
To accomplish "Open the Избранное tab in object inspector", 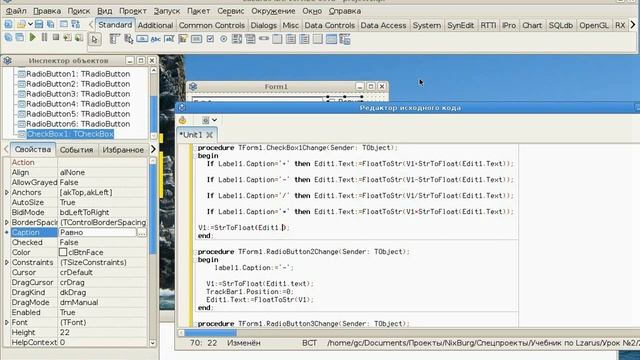I will 123,150.
